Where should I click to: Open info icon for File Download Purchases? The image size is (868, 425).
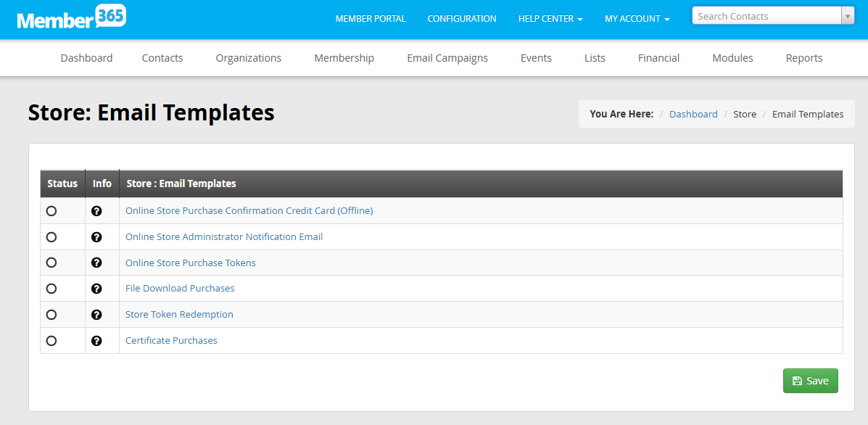tap(96, 289)
